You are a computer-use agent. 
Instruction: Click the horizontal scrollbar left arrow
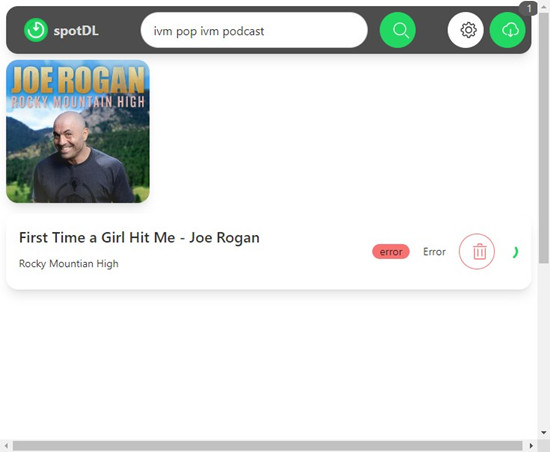6,446
